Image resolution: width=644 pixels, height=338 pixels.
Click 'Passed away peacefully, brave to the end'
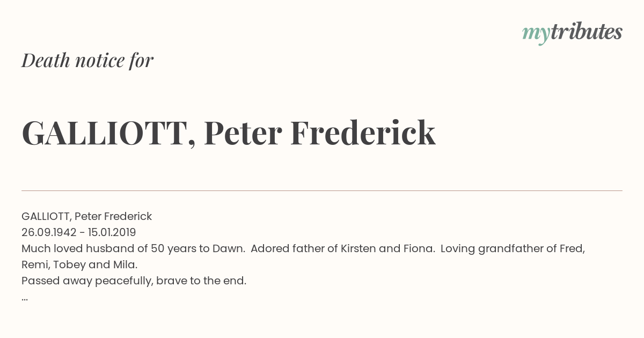point(134,281)
